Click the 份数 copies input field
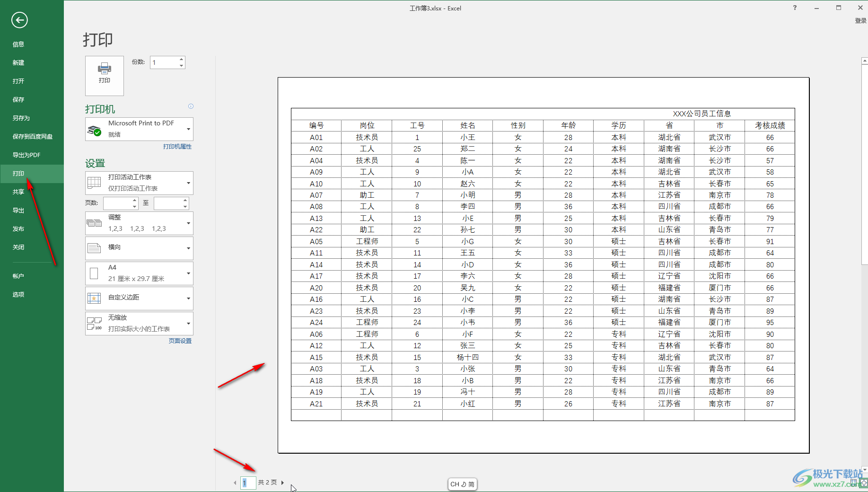Screen dimensions: 868x492 pos(164,62)
